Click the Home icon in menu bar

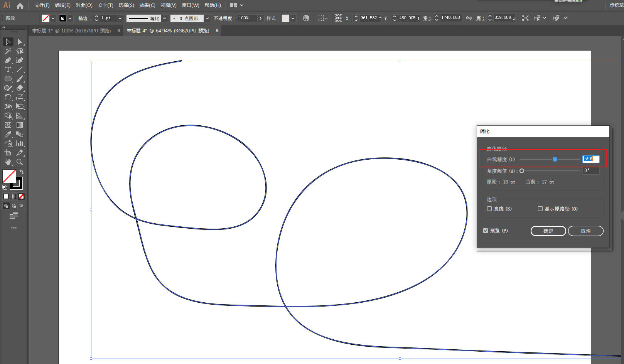tap(20, 5)
